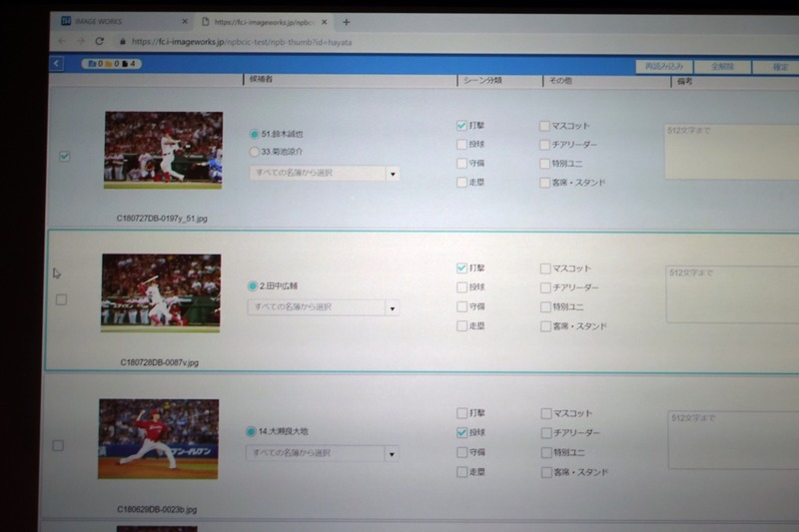Check 守備 in the 田中広輔 row
Screen dimensions: 799x532
point(461,306)
